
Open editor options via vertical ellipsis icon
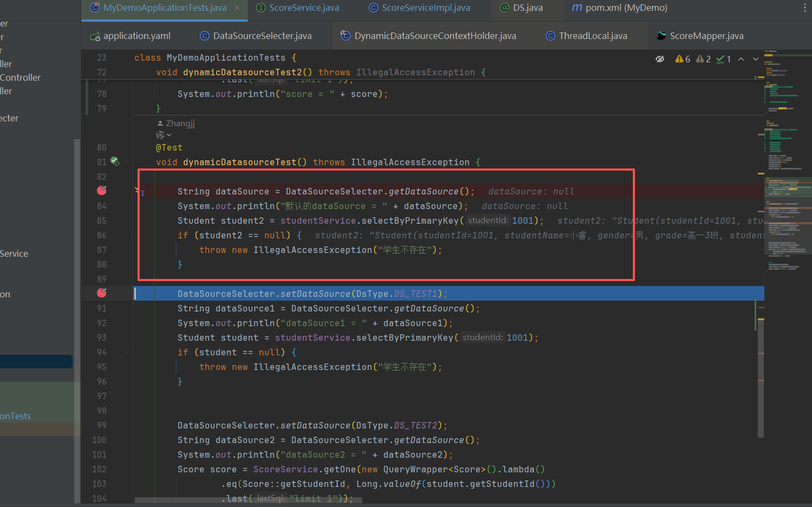point(806,6)
